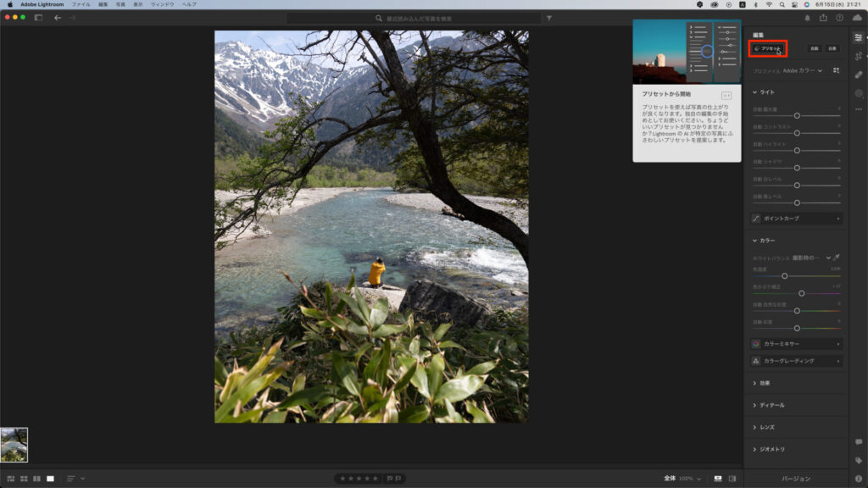Open the three-dot more options
The width and height of the screenshot is (868, 488).
(x=858, y=109)
